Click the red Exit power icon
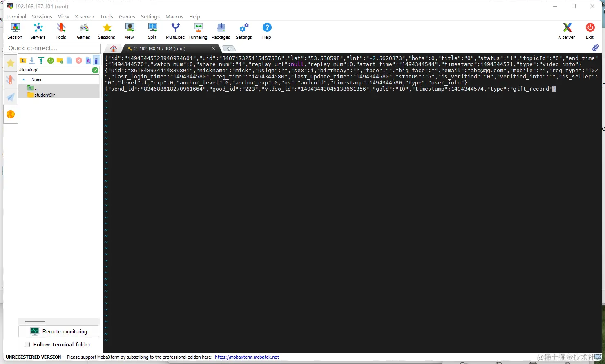The width and height of the screenshot is (605, 364). pyautogui.click(x=590, y=31)
